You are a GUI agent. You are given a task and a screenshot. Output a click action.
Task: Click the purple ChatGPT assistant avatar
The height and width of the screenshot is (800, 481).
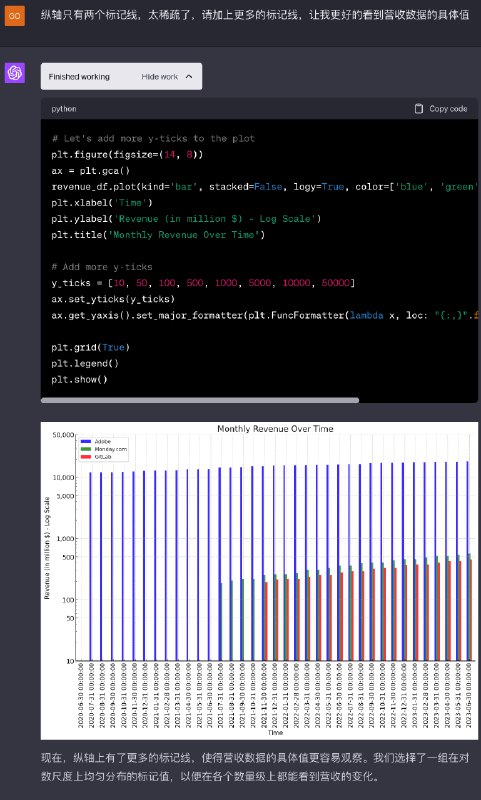pyautogui.click(x=15, y=73)
